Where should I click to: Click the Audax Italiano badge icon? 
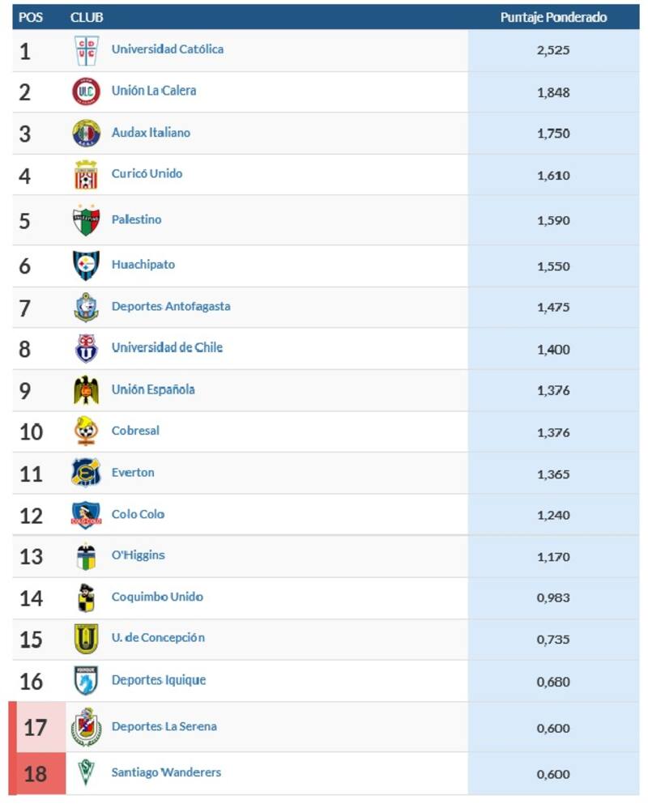[x=86, y=133]
